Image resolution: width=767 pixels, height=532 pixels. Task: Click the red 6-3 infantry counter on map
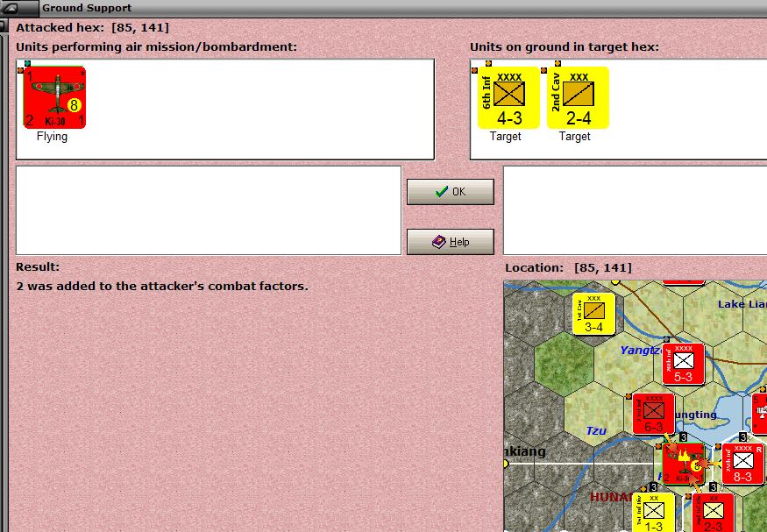pos(654,415)
